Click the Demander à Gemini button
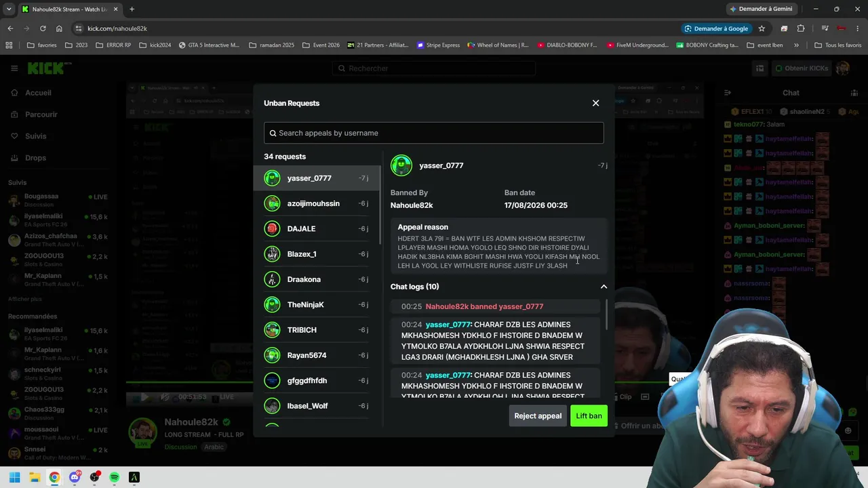This screenshot has width=868, height=488. (761, 9)
